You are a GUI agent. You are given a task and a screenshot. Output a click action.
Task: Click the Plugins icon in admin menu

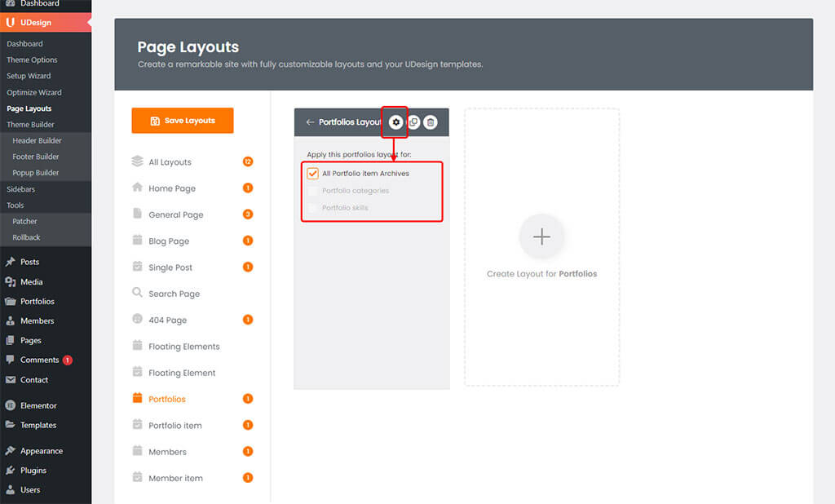(x=10, y=471)
